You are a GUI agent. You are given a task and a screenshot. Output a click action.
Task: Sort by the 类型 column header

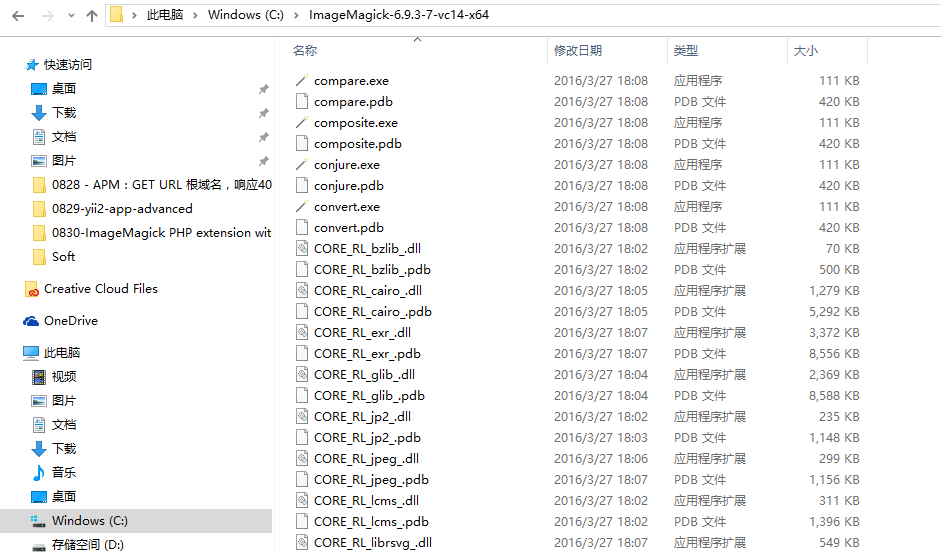pos(686,51)
